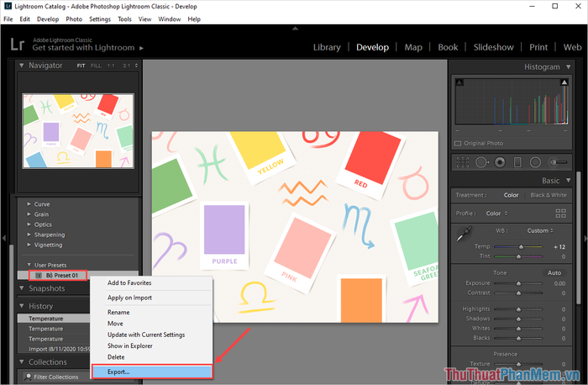The image size is (588, 385).
Task: Adjust the Exposure slider handle
Action: [520, 283]
